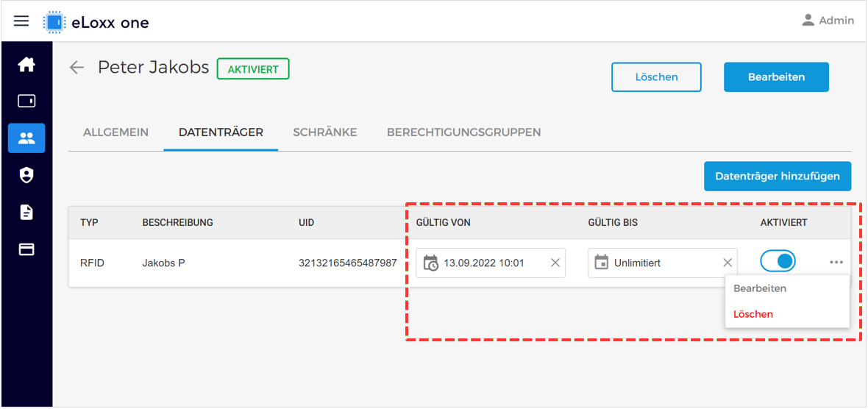The height and width of the screenshot is (409, 868).
Task: Click the three-dot more options icon
Action: point(836,263)
